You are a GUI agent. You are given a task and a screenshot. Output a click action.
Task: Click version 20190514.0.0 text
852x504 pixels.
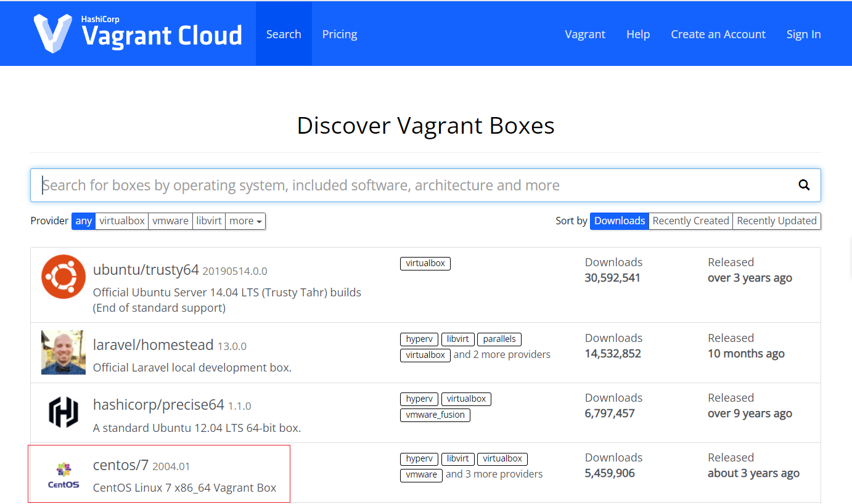(235, 271)
